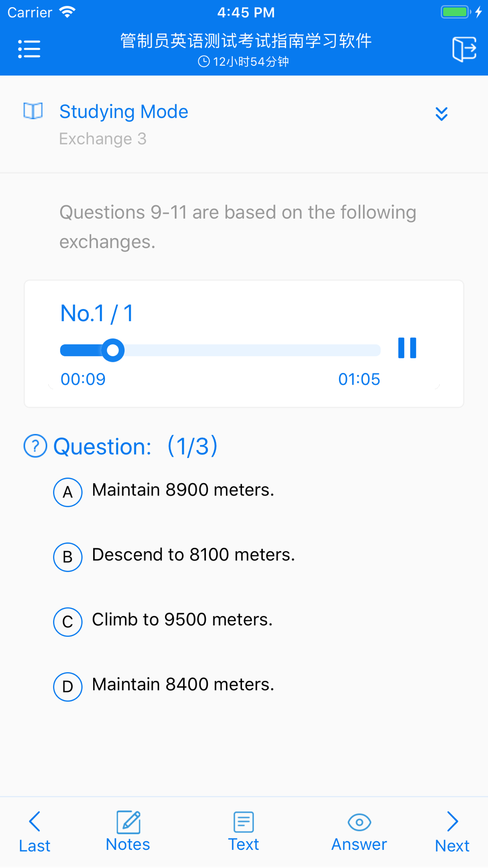This screenshot has width=488, height=868.
Task: Open the Text transcript icon
Action: click(244, 823)
